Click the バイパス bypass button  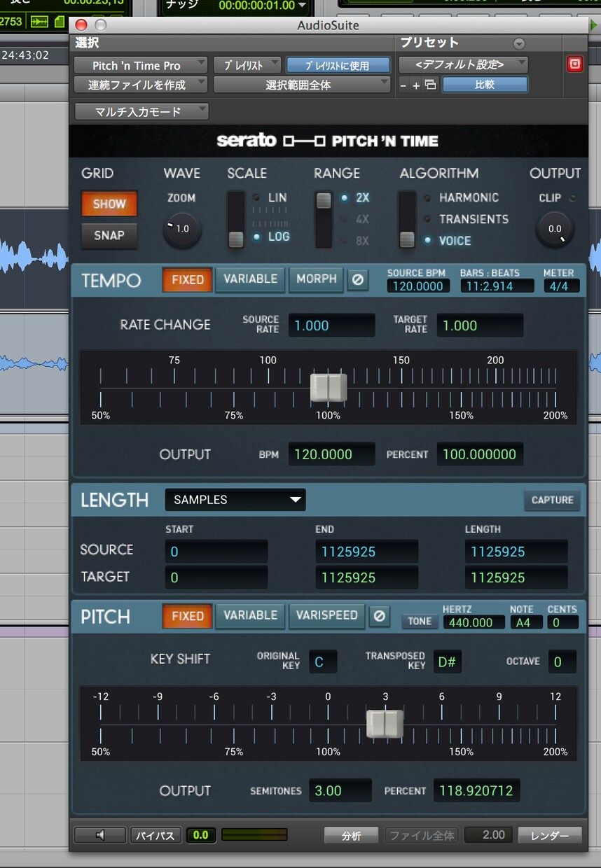[x=156, y=835]
